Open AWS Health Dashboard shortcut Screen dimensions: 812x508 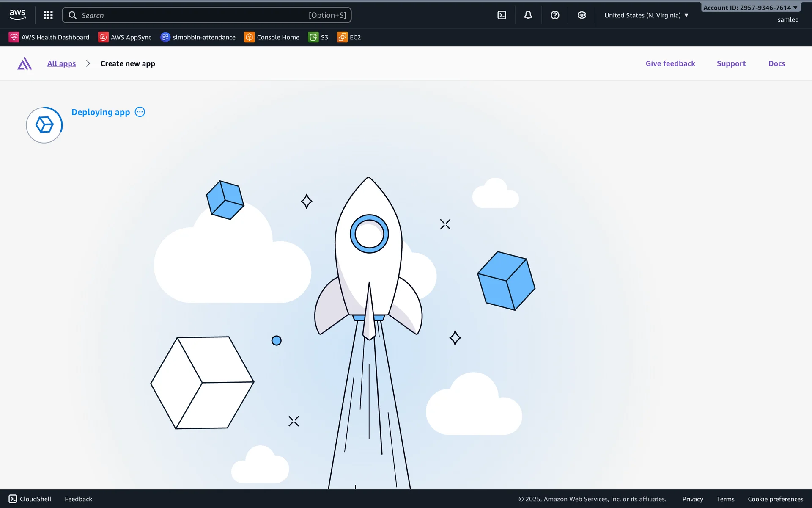coord(49,37)
